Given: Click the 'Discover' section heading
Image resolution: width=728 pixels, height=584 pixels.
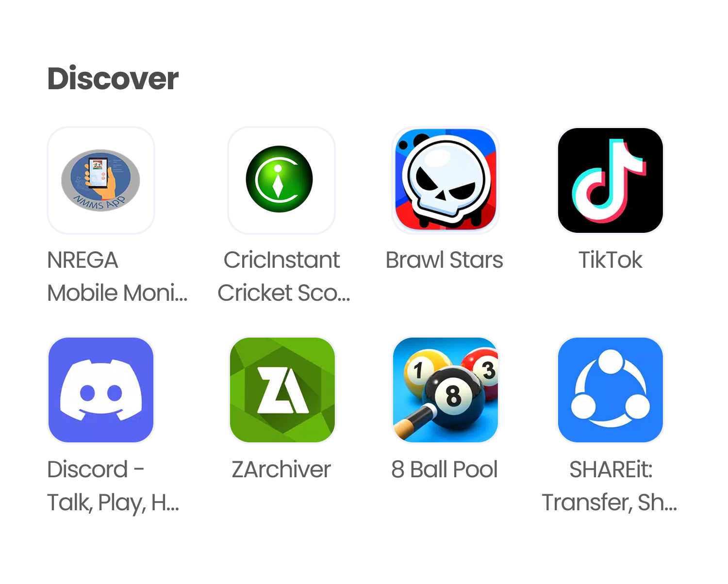Looking at the screenshot, I should 113,78.
